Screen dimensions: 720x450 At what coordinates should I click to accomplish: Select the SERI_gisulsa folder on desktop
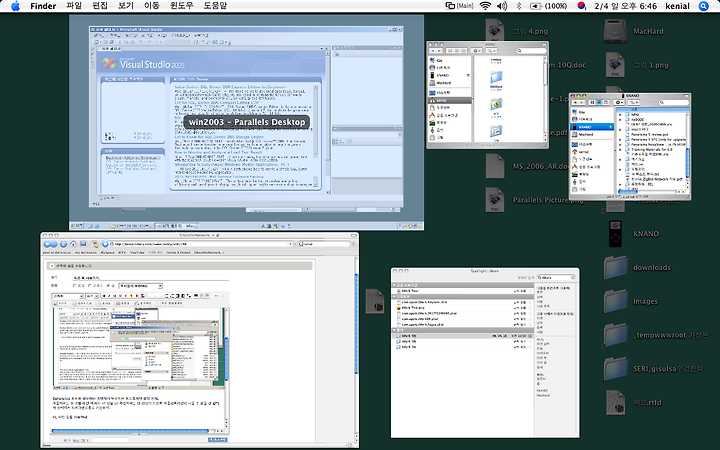point(616,369)
